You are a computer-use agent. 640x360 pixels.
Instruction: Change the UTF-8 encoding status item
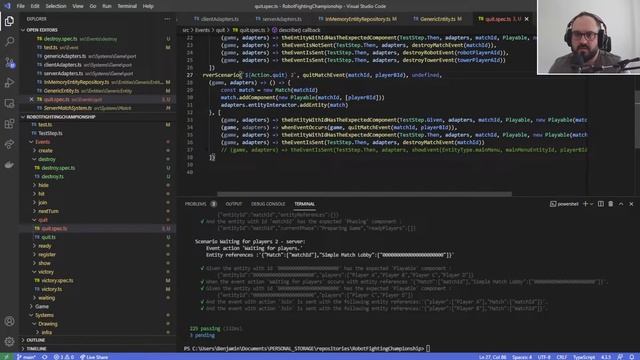[544, 357]
